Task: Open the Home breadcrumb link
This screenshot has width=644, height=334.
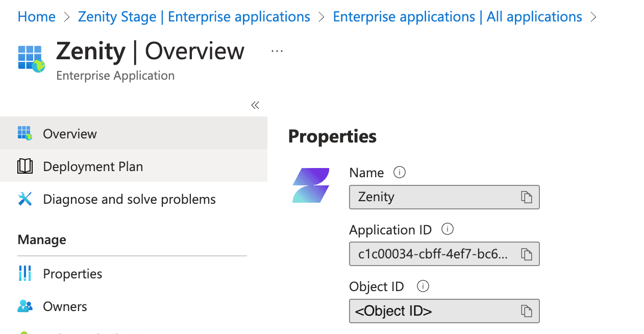Action: coord(36,16)
